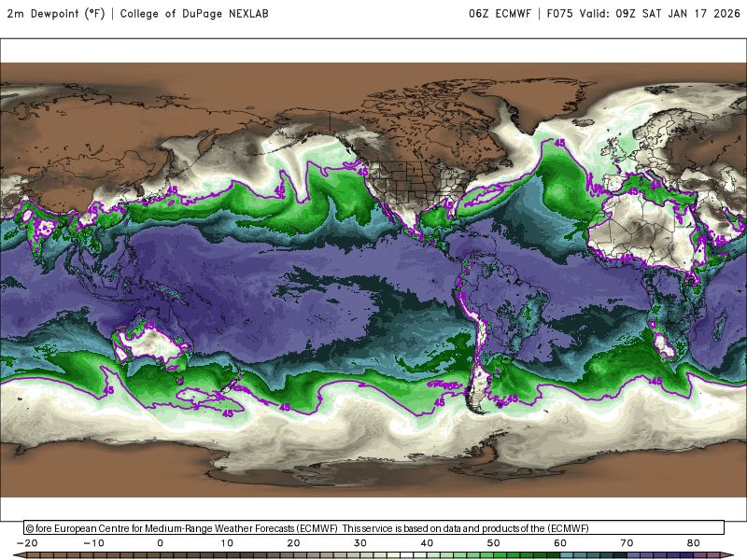747x560 pixels.
Task: Click the 10 colorbar tick label
Action: click(227, 543)
